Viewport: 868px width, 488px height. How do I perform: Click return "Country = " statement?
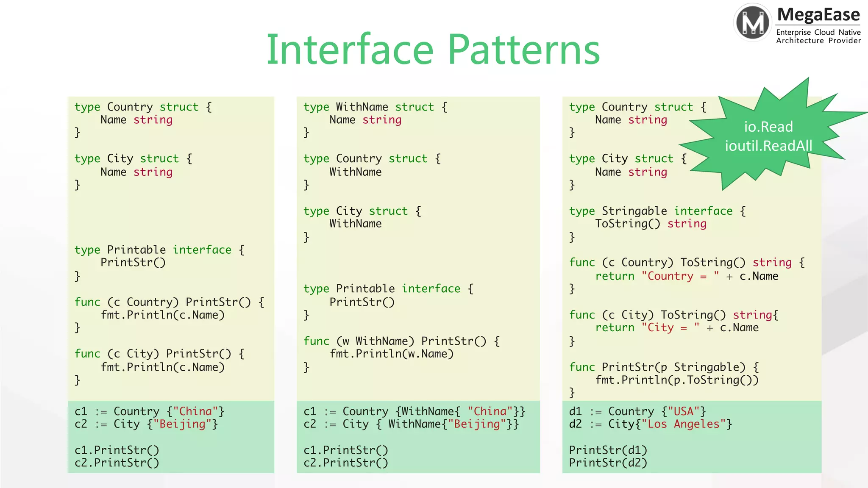(x=686, y=276)
